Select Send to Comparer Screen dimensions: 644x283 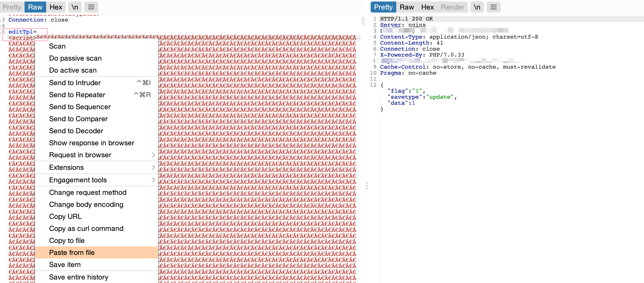[97, 119]
